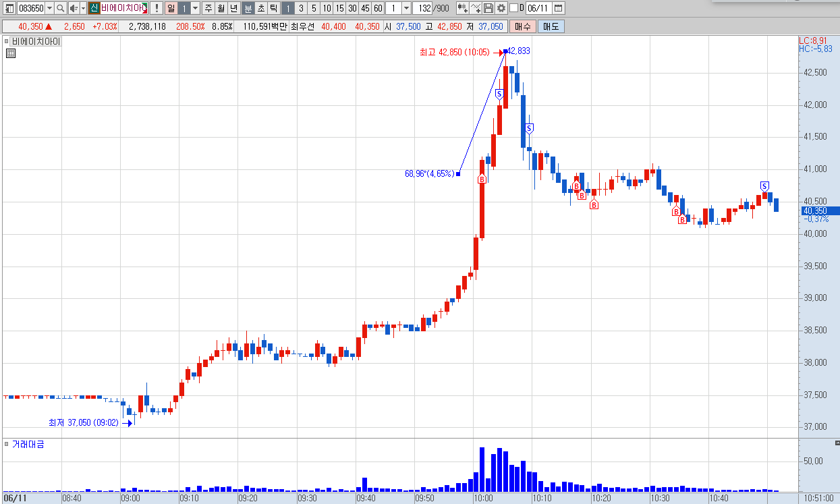
Task: Click the data grid icon below 비에이치아이 label
Action: coord(10,54)
